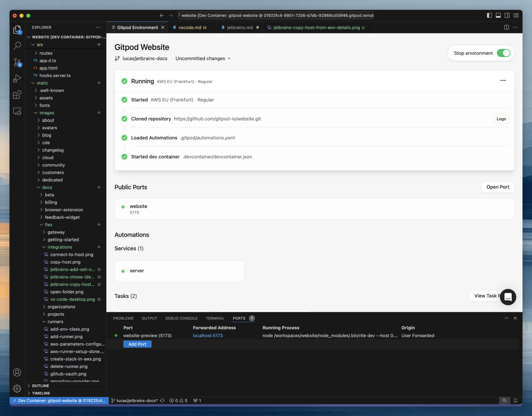Click the Accounts icon above the gear
The image size is (532, 416).
17,372
